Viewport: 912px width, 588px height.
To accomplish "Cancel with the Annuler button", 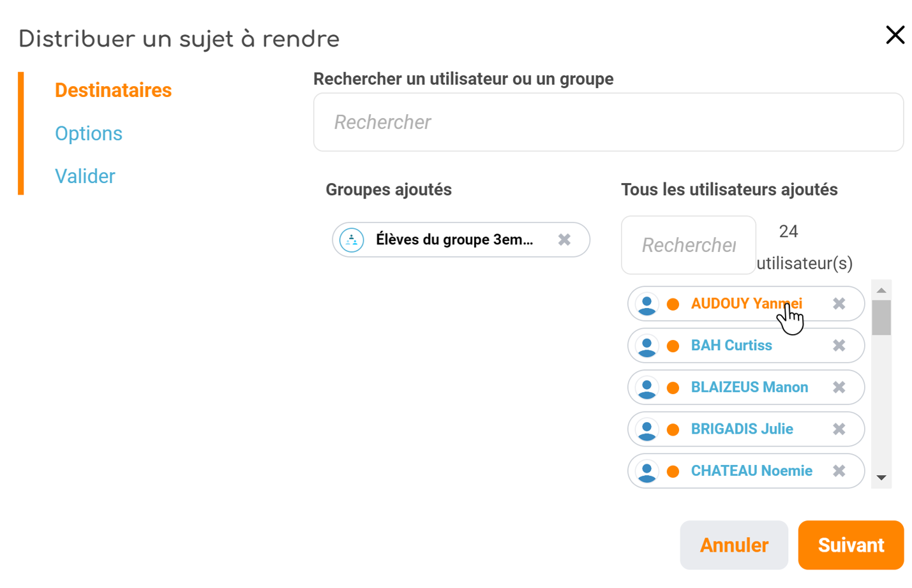I will pos(734,545).
